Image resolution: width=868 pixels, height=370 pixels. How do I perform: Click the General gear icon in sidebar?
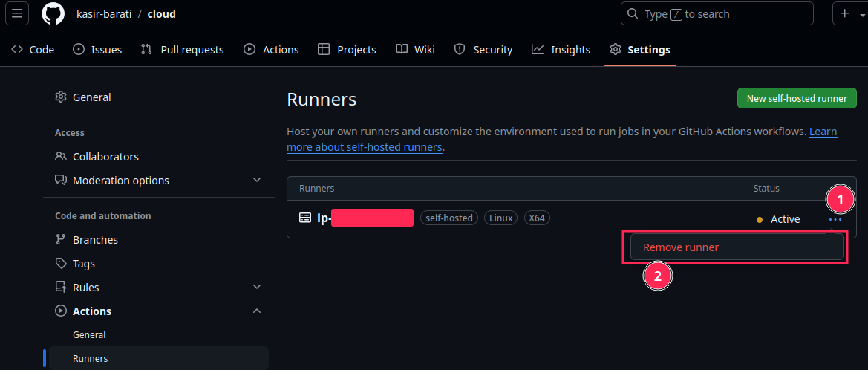click(x=61, y=97)
